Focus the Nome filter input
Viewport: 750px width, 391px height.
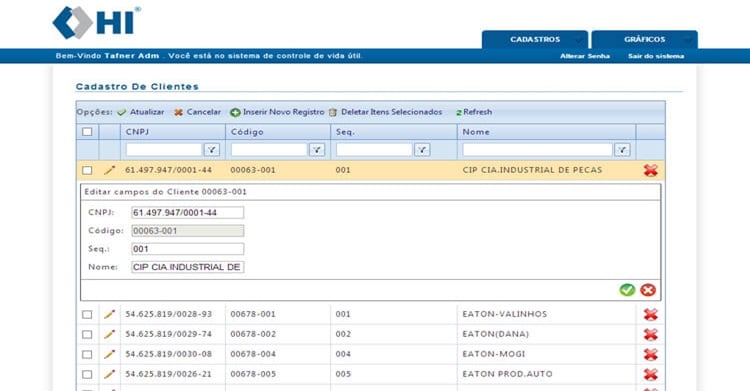pyautogui.click(x=538, y=150)
